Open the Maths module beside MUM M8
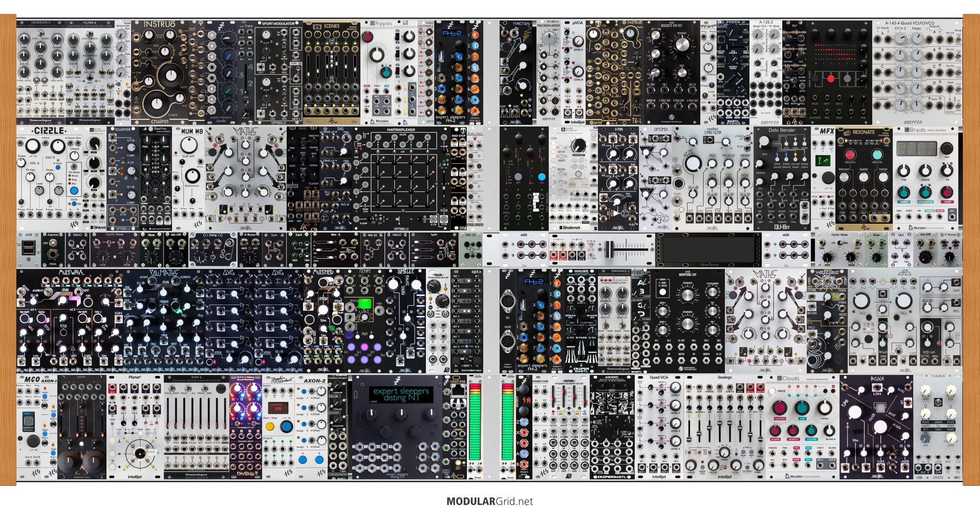The image size is (980, 510). (x=246, y=178)
